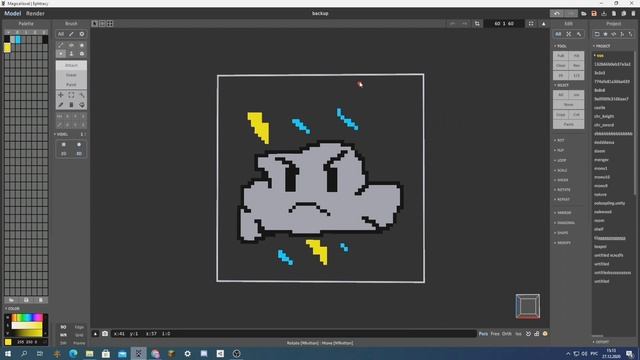Select the color picker eyedropper tool
The image size is (640, 360).
click(x=61, y=105)
